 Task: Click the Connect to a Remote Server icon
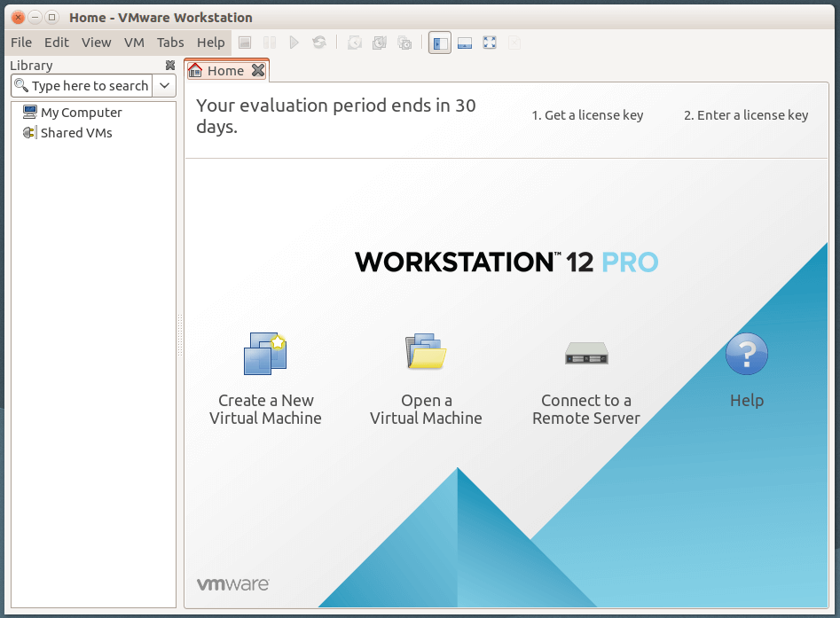(x=586, y=354)
